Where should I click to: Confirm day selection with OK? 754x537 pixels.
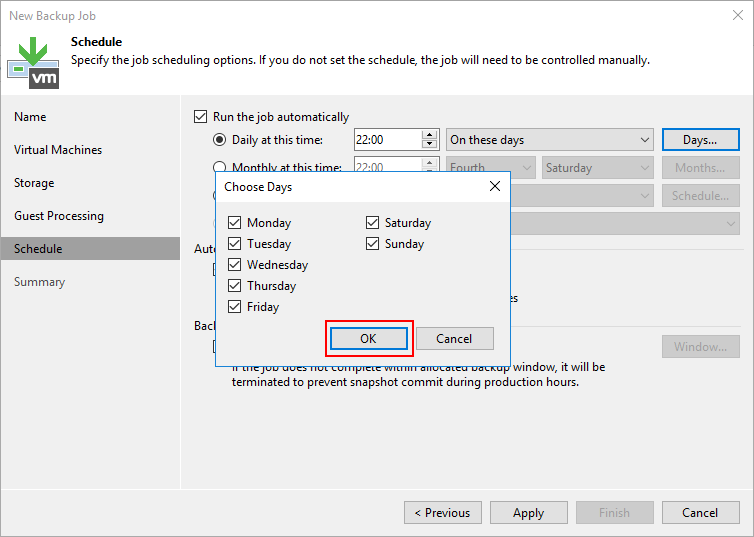[368, 339]
